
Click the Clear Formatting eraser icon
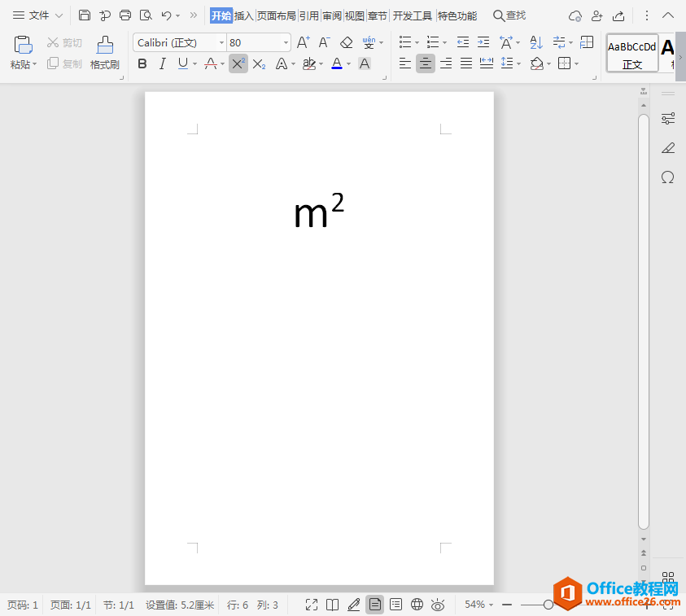347,42
